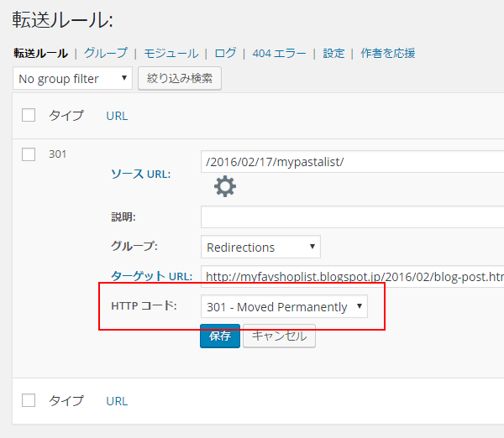Click the 転送ルール: page heading

(63, 20)
